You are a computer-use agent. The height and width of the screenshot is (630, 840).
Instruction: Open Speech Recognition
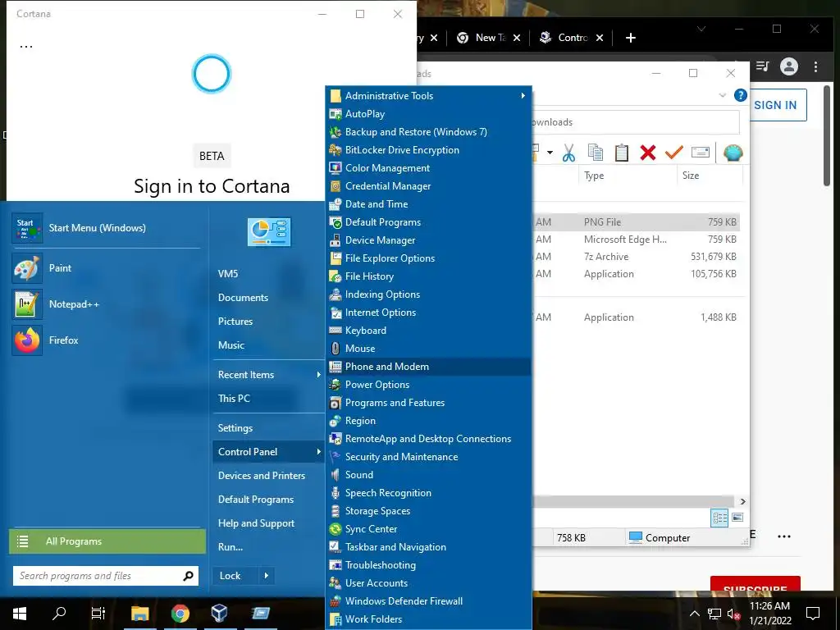click(x=428, y=493)
